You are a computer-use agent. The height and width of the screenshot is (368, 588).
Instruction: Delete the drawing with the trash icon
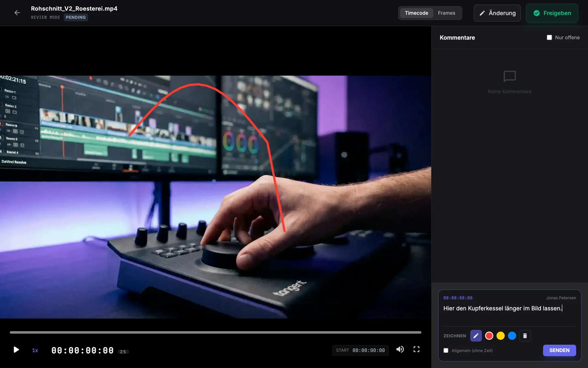tap(525, 336)
